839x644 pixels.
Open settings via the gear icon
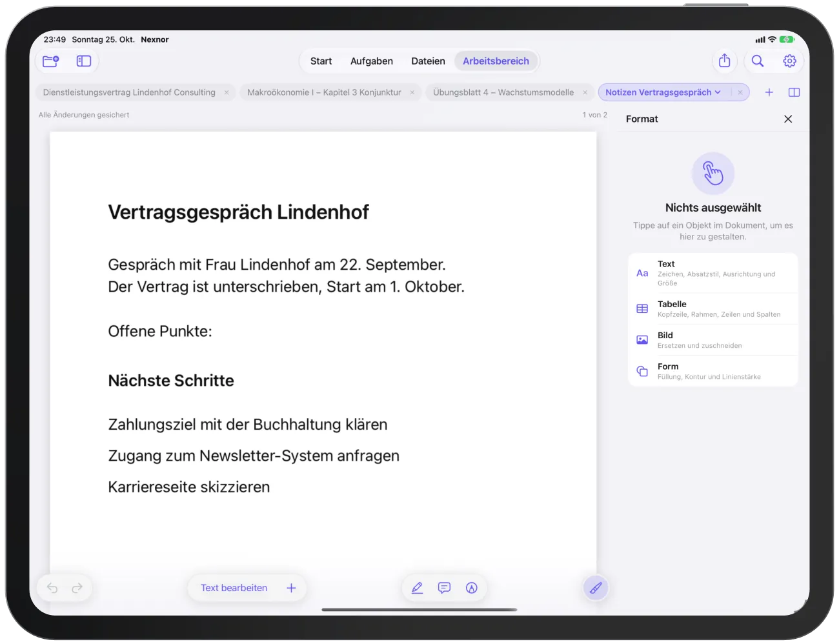(x=789, y=61)
